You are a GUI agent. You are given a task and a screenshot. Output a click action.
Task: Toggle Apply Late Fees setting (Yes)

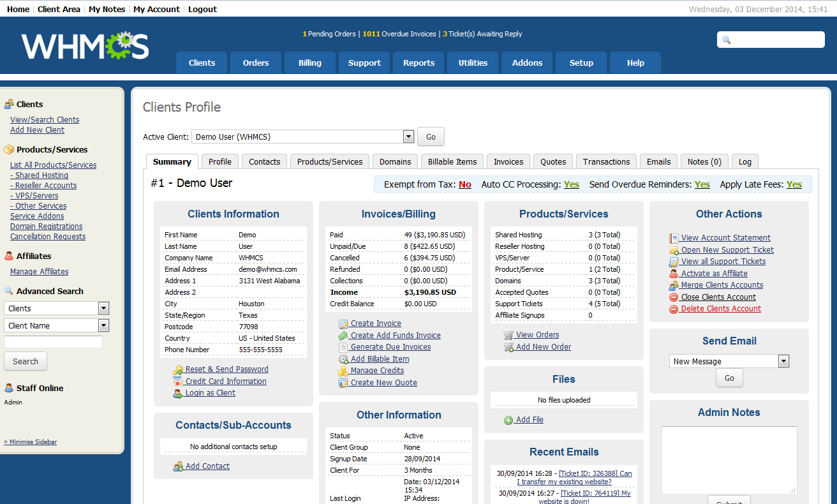[794, 184]
